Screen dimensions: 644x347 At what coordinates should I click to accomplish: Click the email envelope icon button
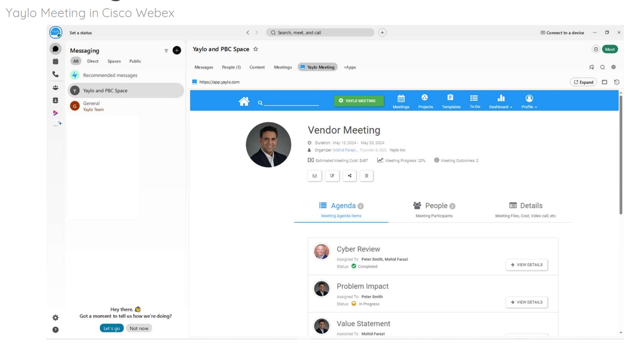click(x=315, y=176)
